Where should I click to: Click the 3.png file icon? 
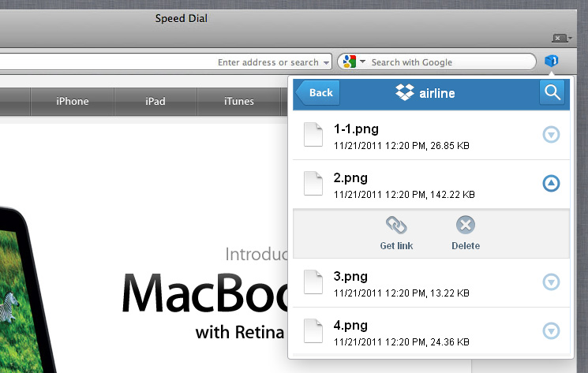point(313,282)
